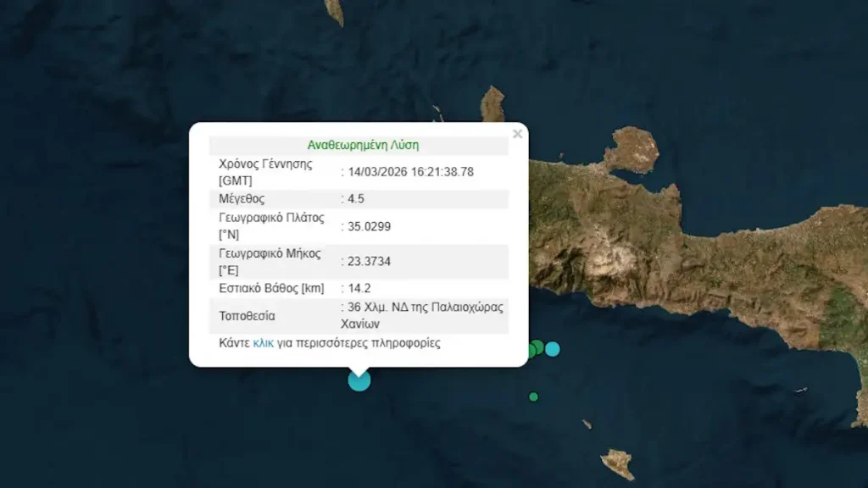Viewport: 868px width, 488px height.
Task: Click the Αναθεωρημένη Λύση popup title
Action: tap(361, 145)
